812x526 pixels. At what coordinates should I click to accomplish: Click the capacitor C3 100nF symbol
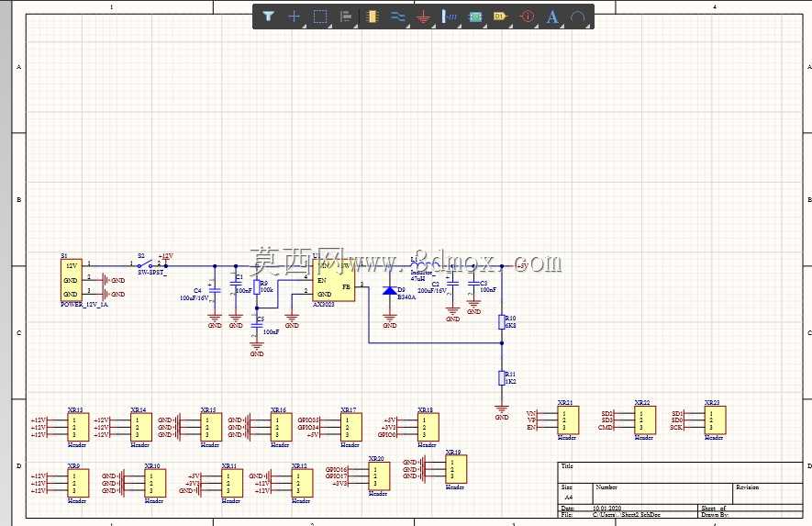473,284
